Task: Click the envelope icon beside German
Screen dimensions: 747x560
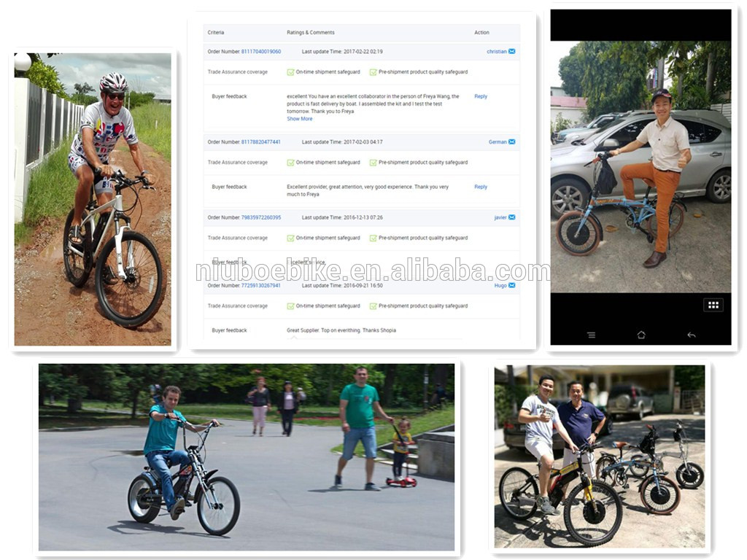Action: click(511, 142)
